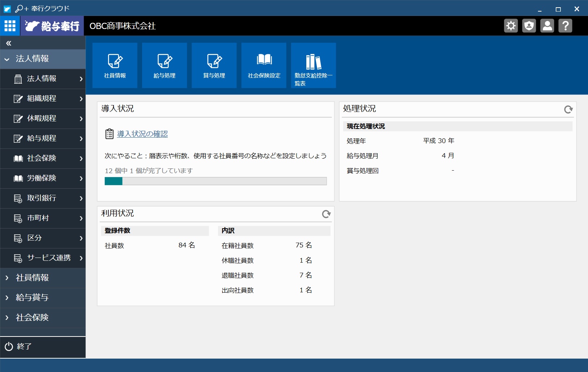The height and width of the screenshot is (372, 588).
Task: Expand the 給与賞与 sidebar section
Action: click(x=43, y=297)
